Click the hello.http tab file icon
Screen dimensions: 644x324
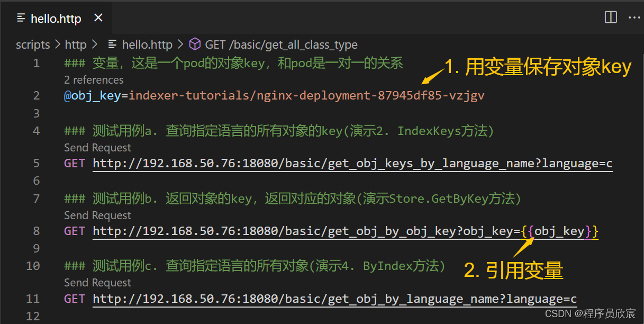pos(21,19)
